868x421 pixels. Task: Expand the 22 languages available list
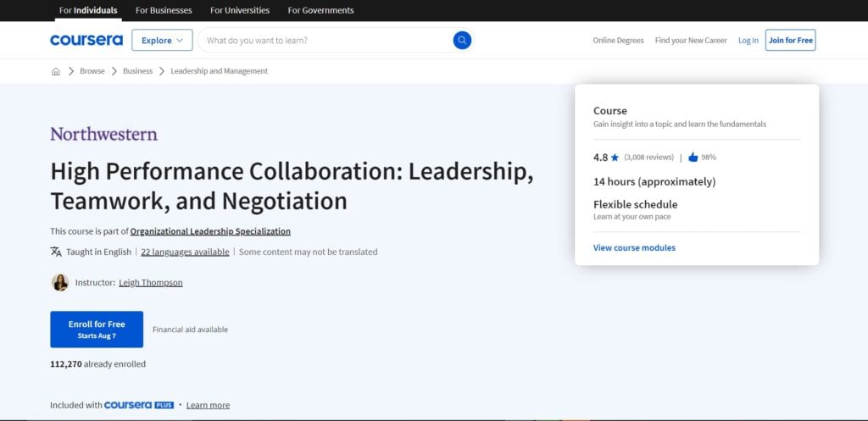pyautogui.click(x=185, y=252)
